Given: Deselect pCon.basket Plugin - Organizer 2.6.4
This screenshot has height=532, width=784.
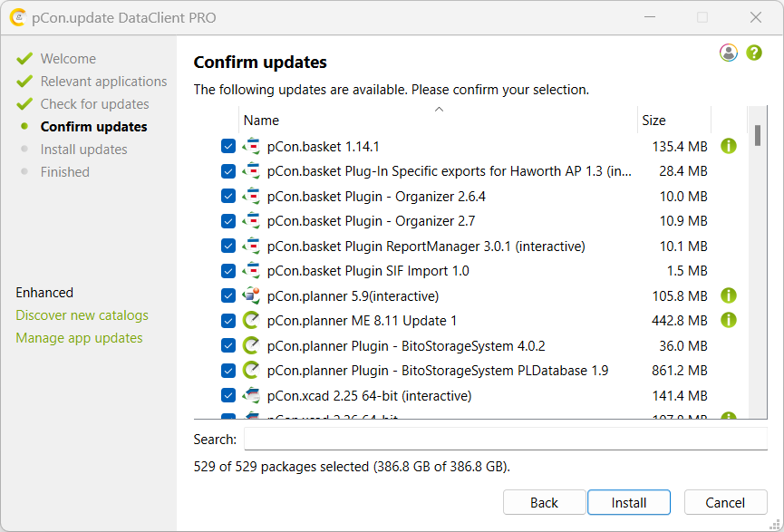Looking at the screenshot, I should point(228,196).
